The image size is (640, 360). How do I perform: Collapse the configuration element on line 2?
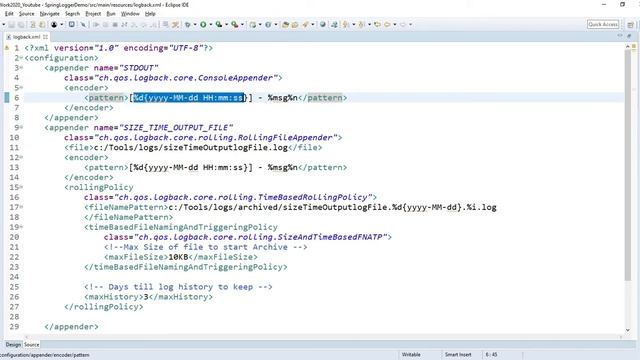(x=21, y=58)
